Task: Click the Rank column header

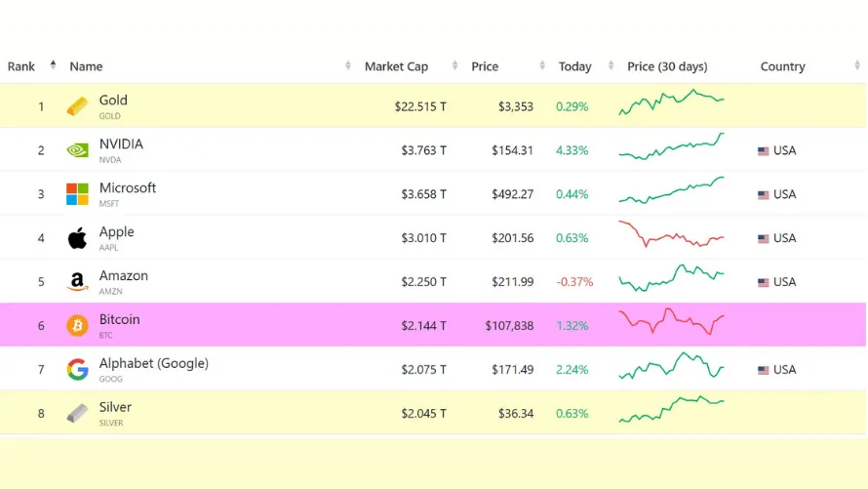Action: click(21, 66)
